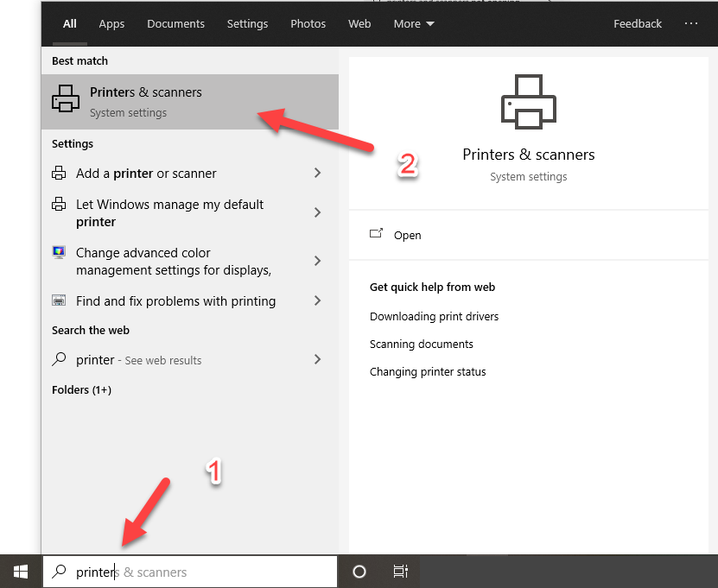Click the large printer icon in preview pane
Screen dimensions: 718x588
[x=529, y=102]
